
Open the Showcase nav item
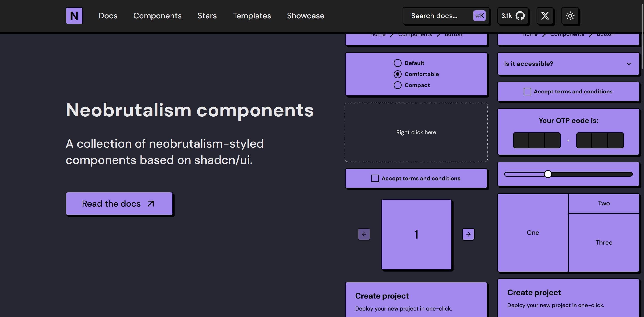point(305,16)
